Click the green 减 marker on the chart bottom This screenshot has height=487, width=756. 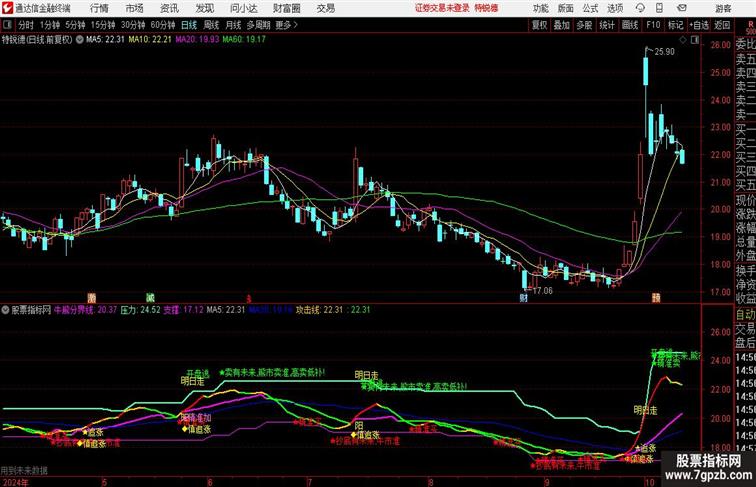(x=150, y=298)
